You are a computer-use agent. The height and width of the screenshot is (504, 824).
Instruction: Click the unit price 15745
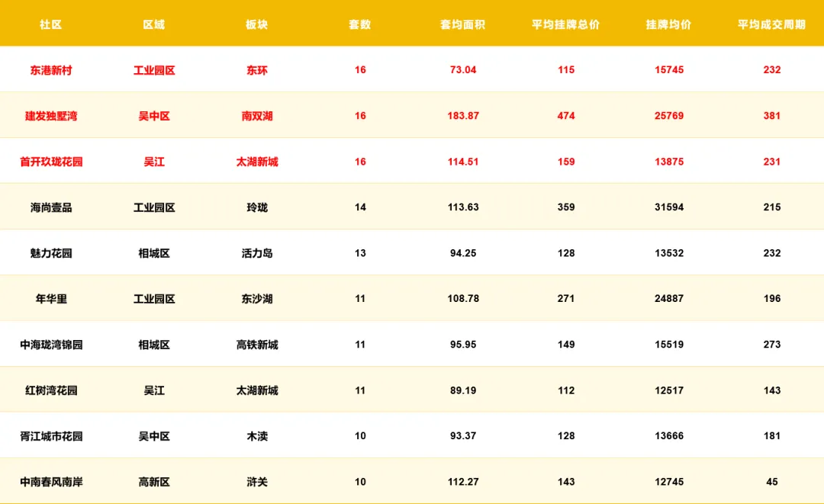tap(669, 70)
